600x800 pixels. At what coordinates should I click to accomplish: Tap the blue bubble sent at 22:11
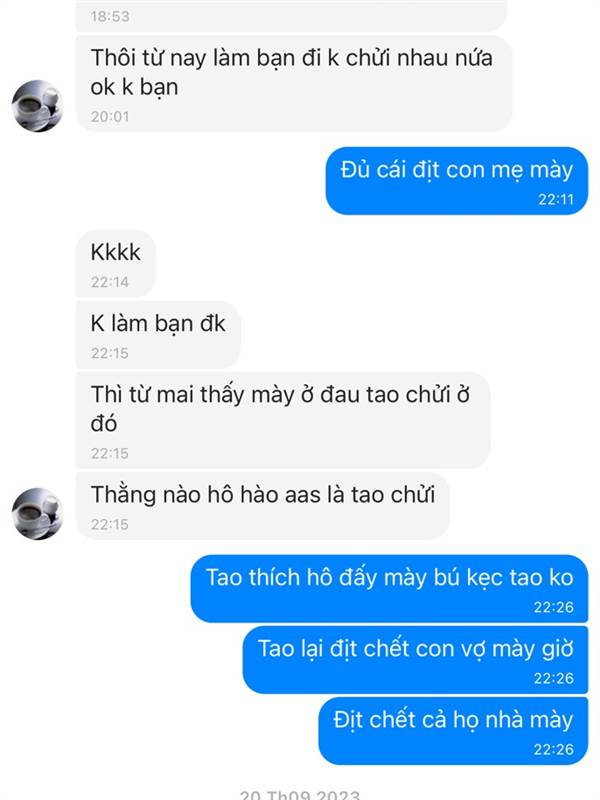(x=457, y=181)
